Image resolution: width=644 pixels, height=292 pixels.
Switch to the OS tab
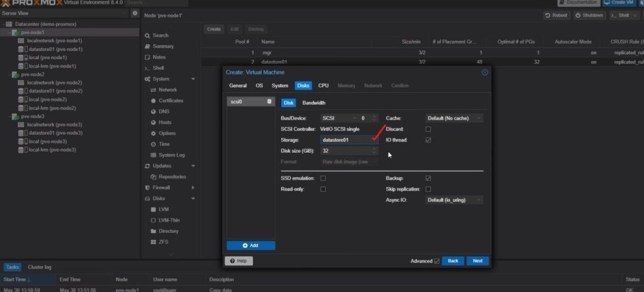[259, 86]
